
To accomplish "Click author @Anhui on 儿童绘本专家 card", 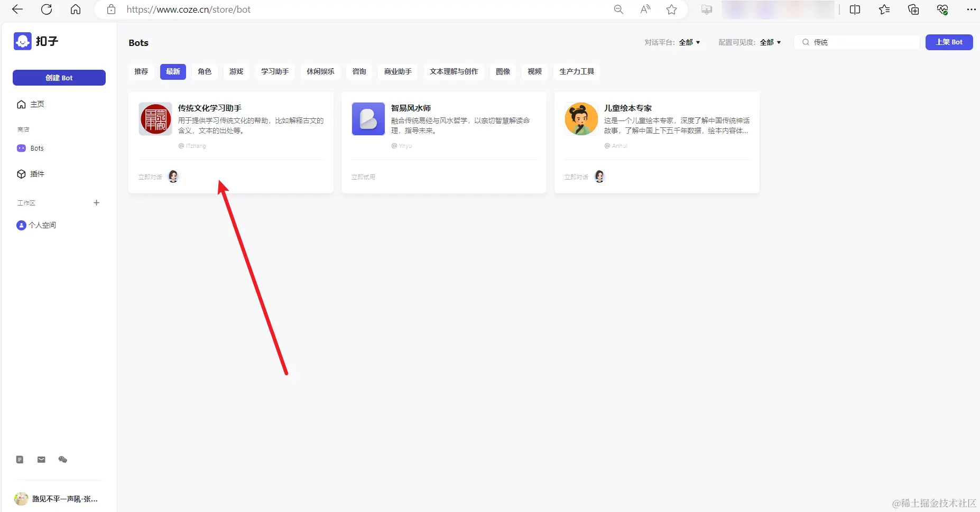I will (616, 146).
